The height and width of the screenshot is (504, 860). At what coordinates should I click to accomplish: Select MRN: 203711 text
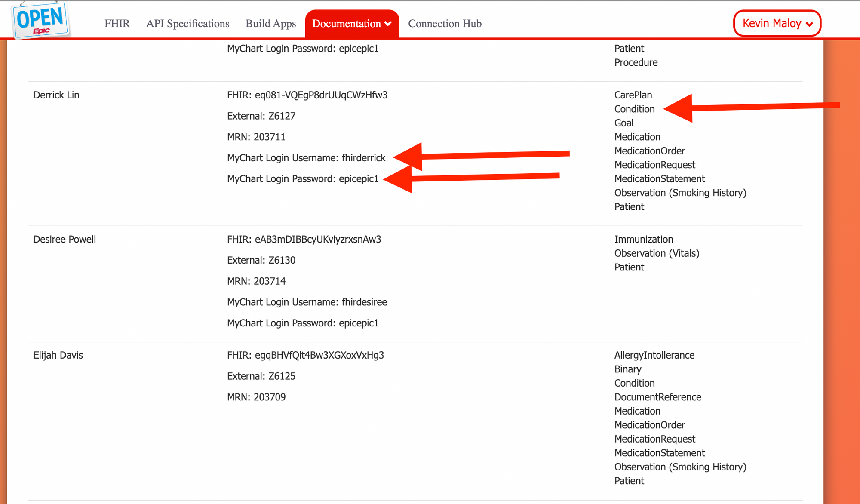(x=256, y=137)
